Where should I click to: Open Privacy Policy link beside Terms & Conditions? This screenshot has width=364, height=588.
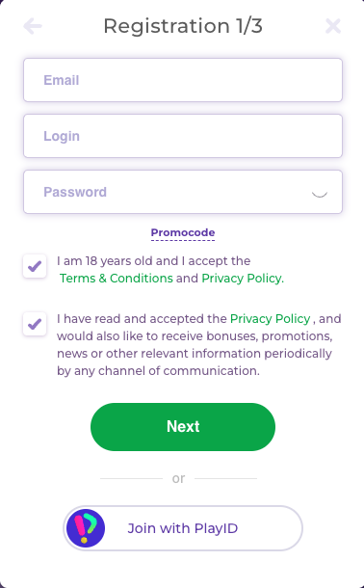[x=242, y=279]
